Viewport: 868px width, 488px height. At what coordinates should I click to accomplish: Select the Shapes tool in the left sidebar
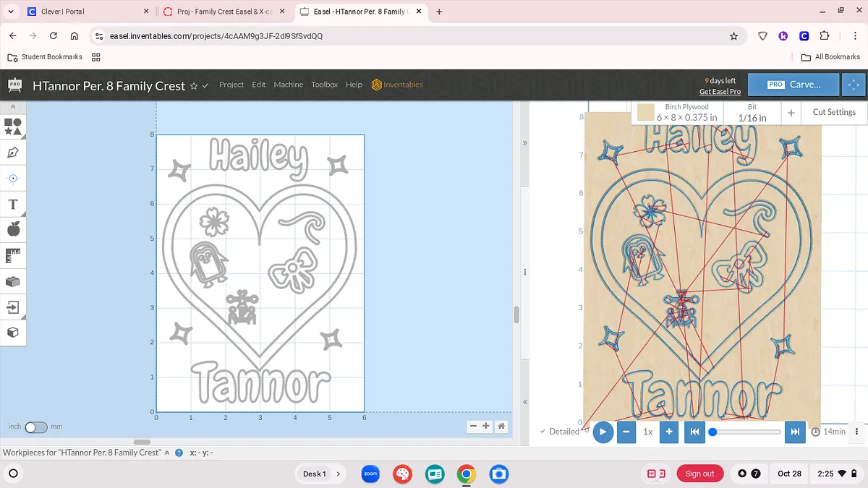click(13, 127)
